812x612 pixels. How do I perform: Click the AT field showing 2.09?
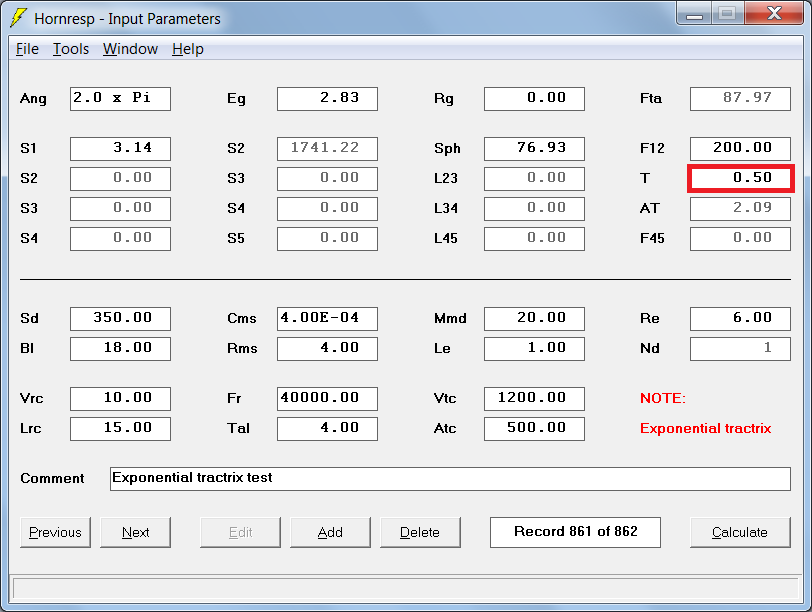(x=741, y=209)
